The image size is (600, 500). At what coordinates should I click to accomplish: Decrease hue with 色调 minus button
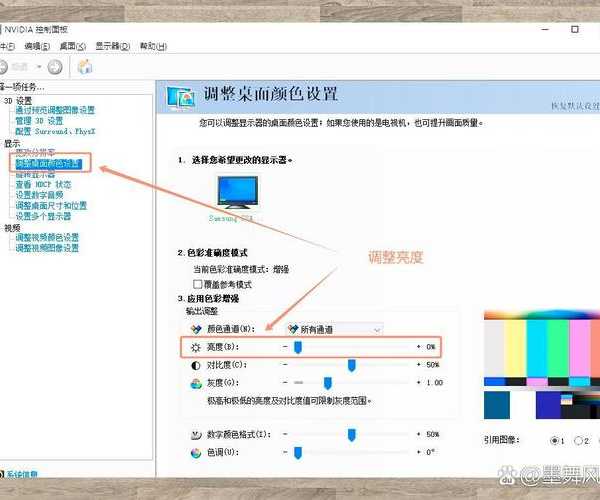pos(285,452)
